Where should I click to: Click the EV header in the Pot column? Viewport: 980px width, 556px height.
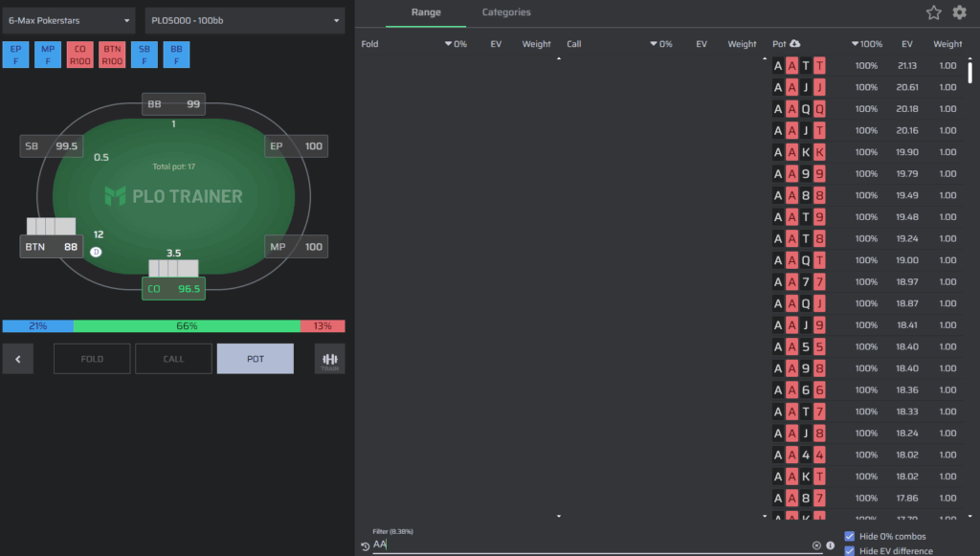pos(907,44)
